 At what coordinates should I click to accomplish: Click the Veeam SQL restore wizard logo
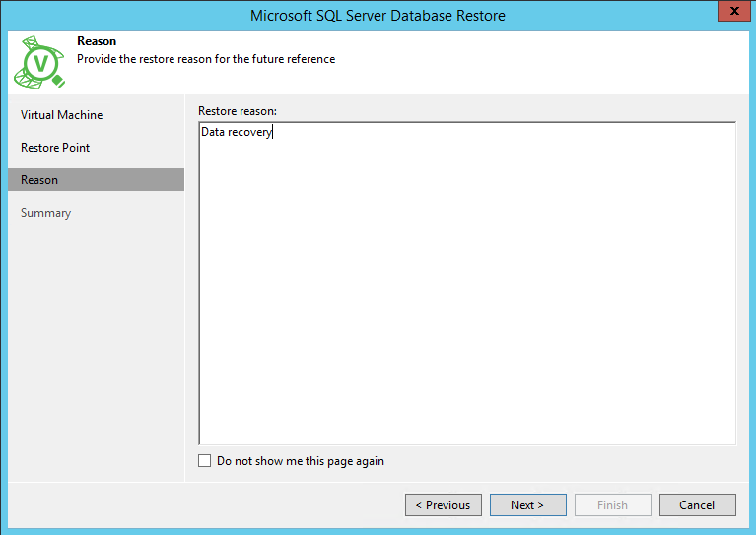[39, 62]
